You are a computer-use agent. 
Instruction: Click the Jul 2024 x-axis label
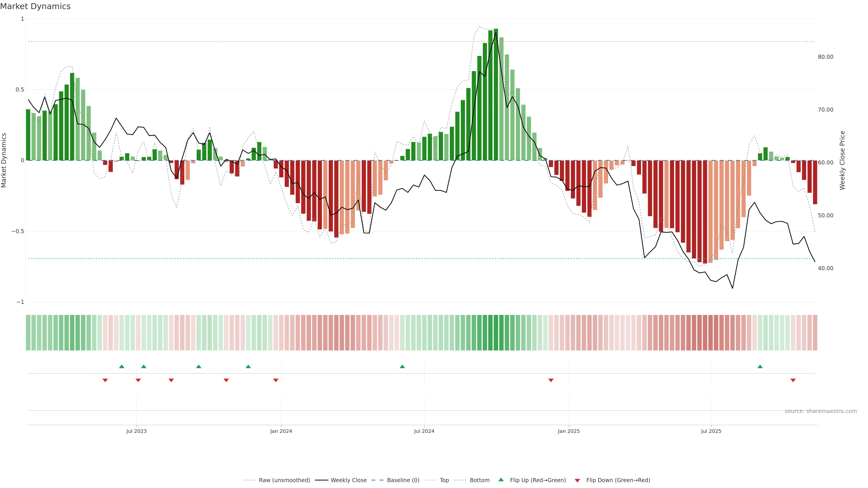pyautogui.click(x=424, y=431)
